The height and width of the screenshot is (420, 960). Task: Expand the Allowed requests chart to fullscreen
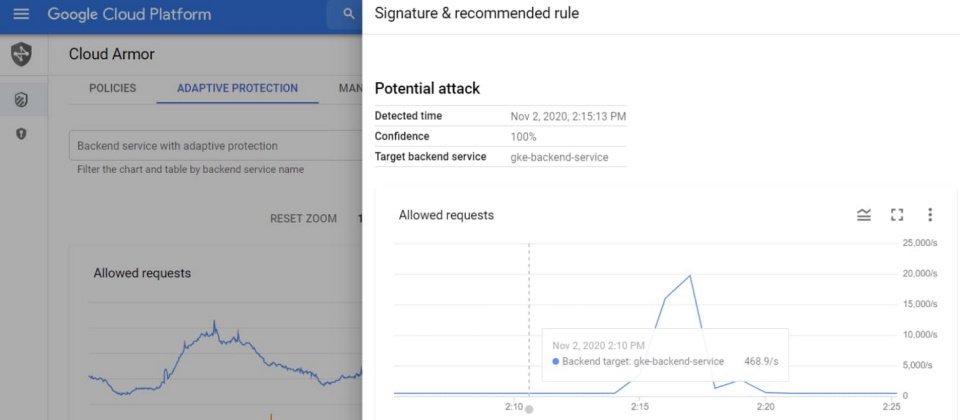tap(897, 215)
